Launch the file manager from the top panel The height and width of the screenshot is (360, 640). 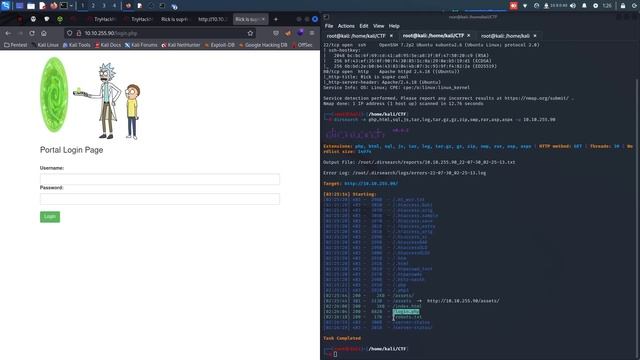click(31, 6)
